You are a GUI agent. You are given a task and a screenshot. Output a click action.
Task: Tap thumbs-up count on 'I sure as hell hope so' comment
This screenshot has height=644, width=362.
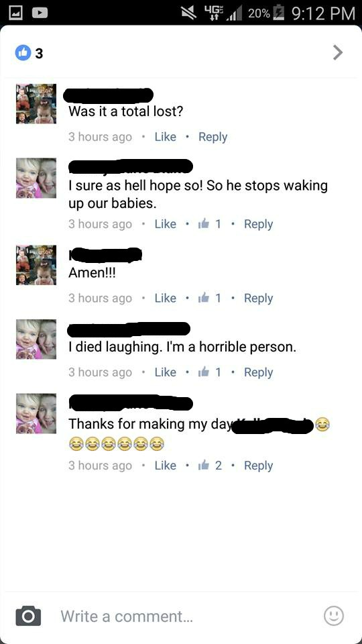(210, 224)
